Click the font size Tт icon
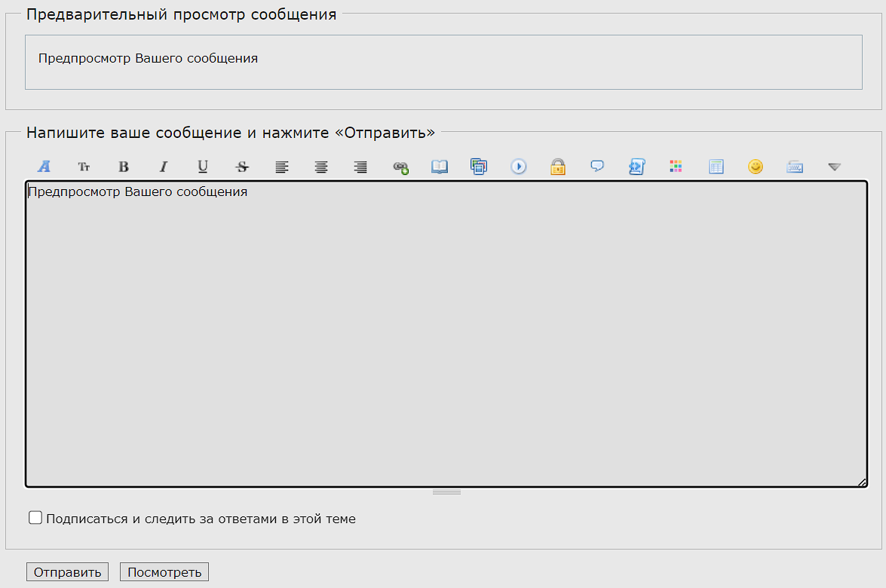 pos(84,167)
